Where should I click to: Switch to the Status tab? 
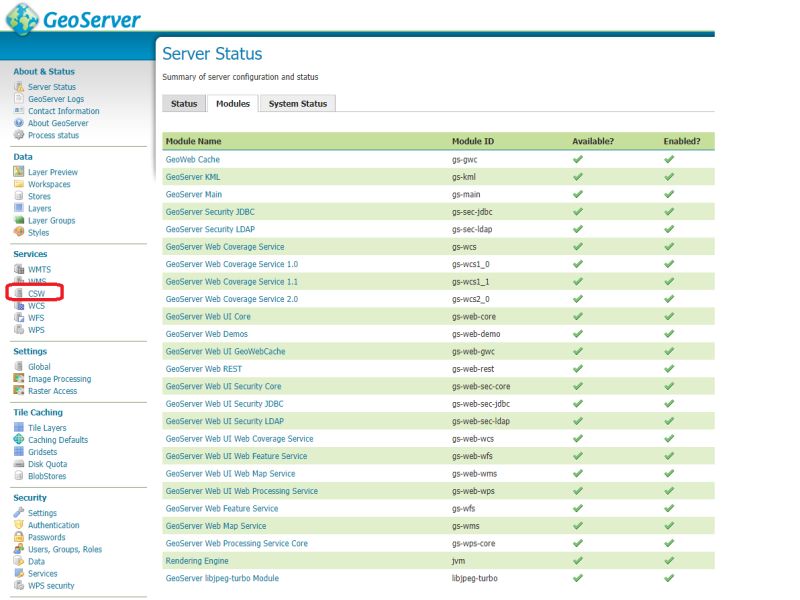coord(183,103)
